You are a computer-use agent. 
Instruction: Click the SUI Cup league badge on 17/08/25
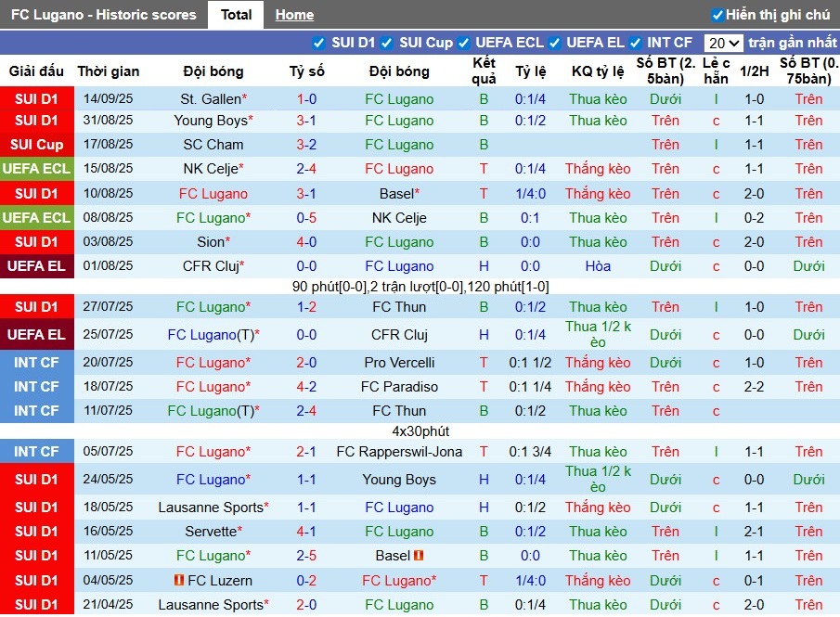pos(37,145)
